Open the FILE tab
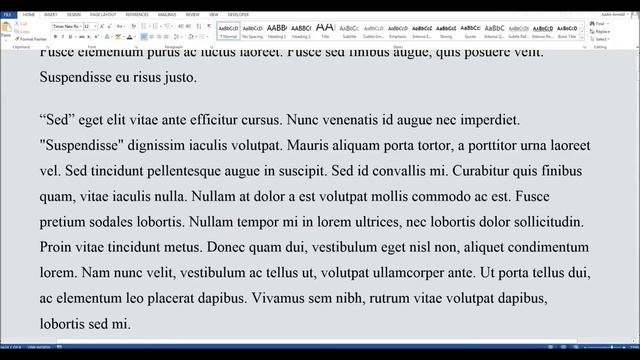 click(8, 15)
